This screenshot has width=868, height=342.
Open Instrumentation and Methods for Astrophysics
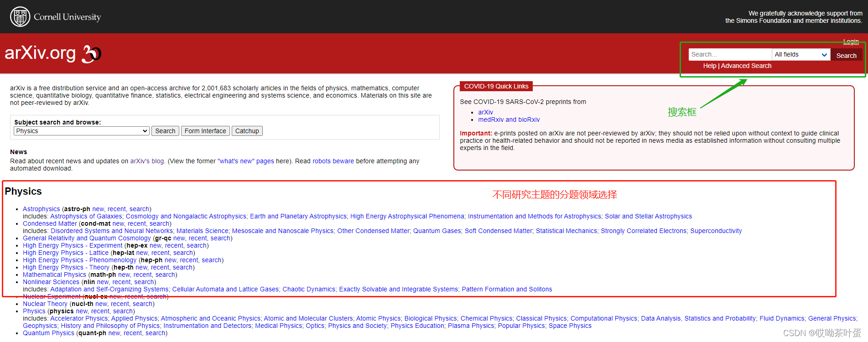(535, 216)
